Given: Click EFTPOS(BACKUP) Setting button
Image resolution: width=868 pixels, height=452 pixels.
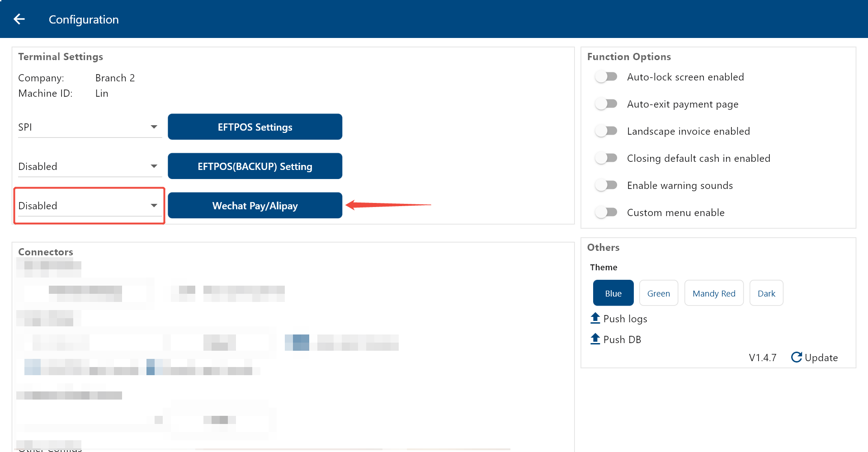Looking at the screenshot, I should 255,166.
